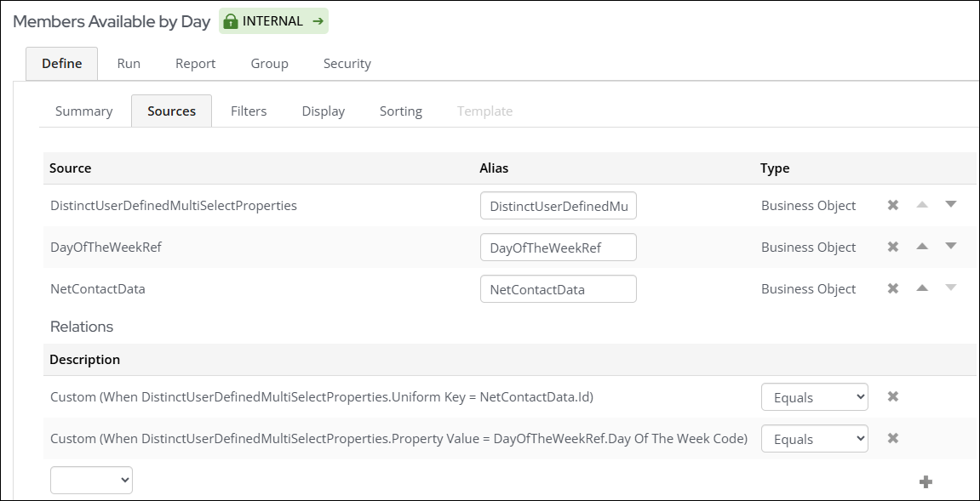Edit the DayOfTheWeekRef alias field
Viewport: 980px width, 501px height.
[559, 248]
